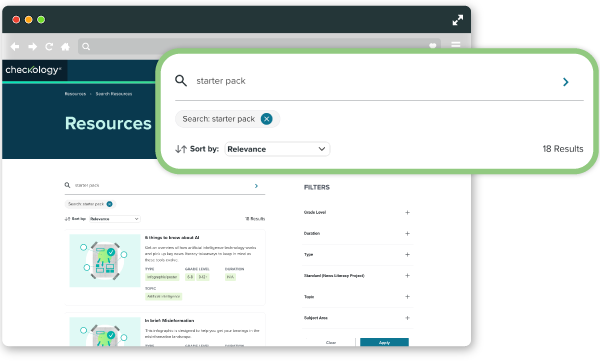Go back with the browser back arrow
Viewport: 600px width, 362px height.
(x=15, y=47)
